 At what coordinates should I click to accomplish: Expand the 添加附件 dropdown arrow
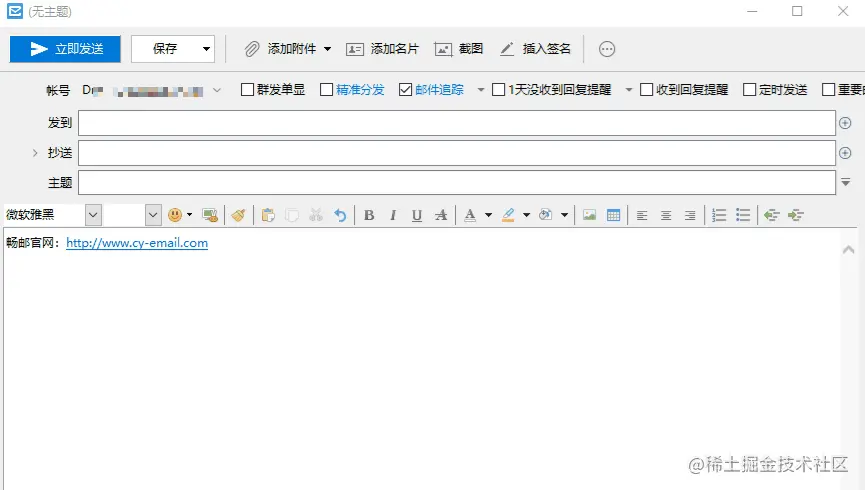[x=327, y=49]
